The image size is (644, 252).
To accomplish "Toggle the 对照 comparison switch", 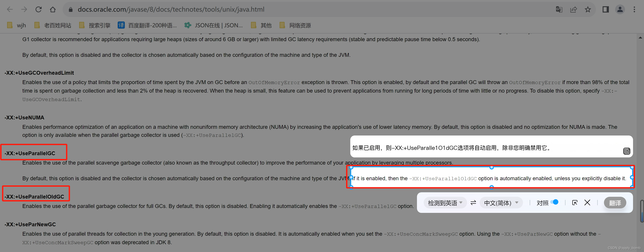I will pos(555,202).
